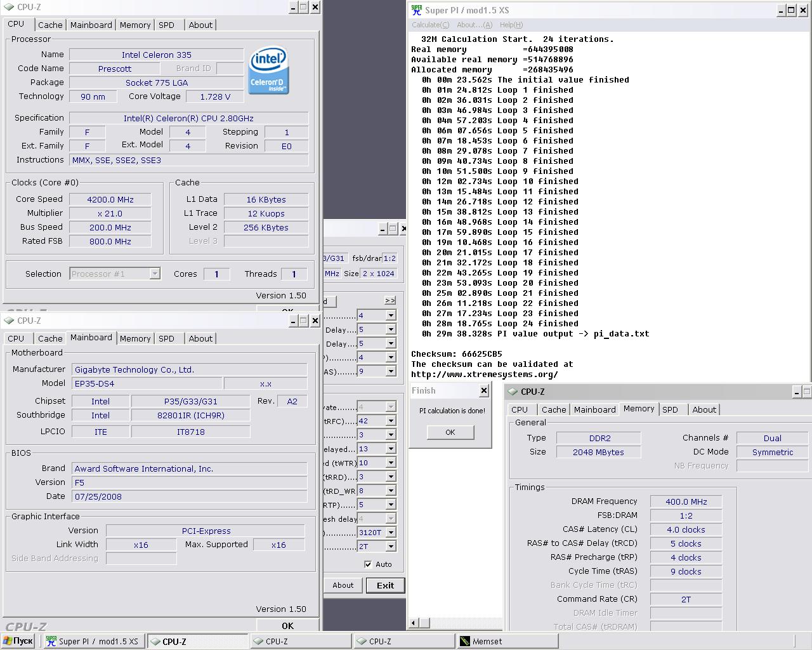Click the Level 2 cache 256 KBytes value
812x650 pixels.
[266, 227]
